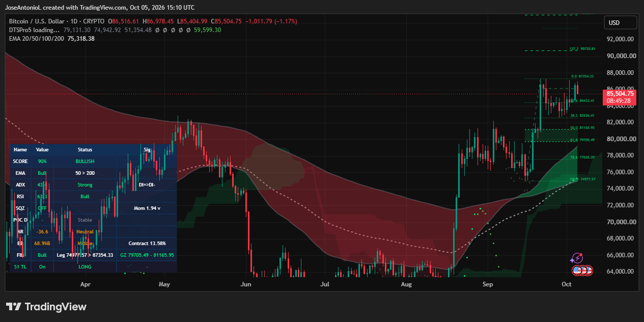Image resolution: width=644 pixels, height=322 pixels.
Task: Click the LONG status cell
Action: pos(85,267)
